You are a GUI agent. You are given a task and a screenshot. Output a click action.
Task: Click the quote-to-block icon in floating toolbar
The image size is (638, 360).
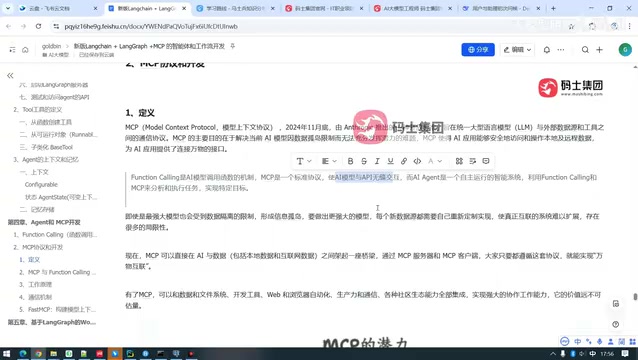472,161
